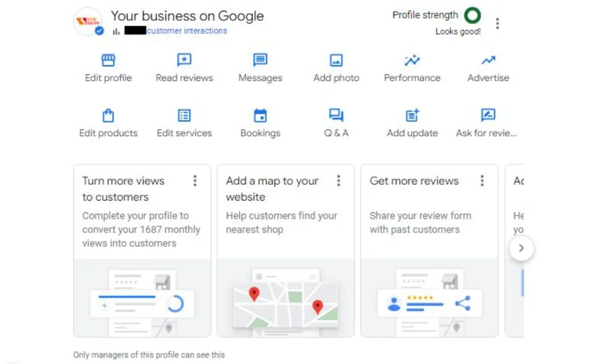This screenshot has width=596, height=364.
Task: Click the review sharing illustration with stars
Action: tap(430, 298)
